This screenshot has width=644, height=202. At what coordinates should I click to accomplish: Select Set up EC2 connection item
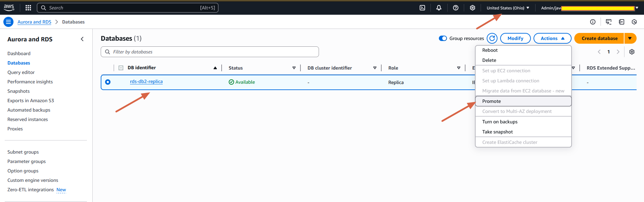pos(523,71)
